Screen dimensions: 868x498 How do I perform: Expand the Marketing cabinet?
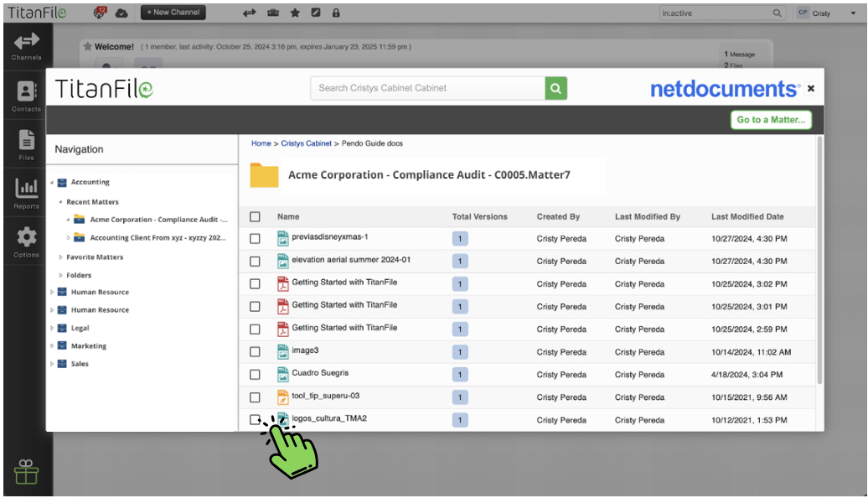(52, 346)
